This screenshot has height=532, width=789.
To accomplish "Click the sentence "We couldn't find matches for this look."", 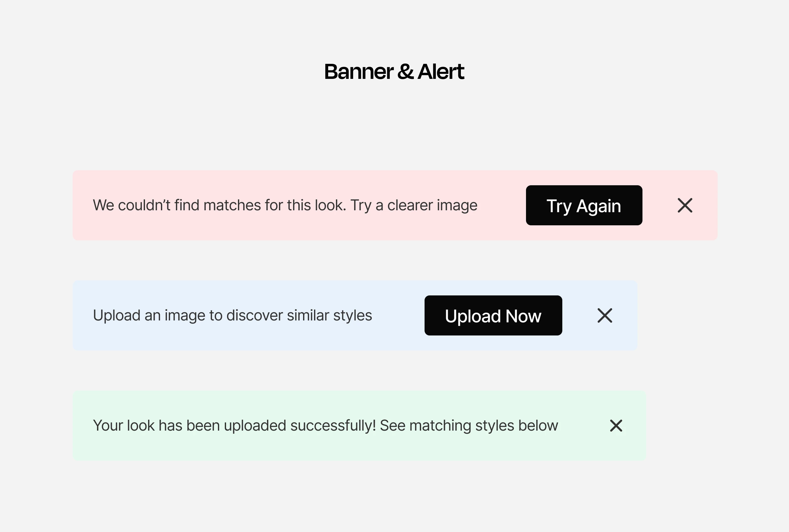I will (219, 206).
